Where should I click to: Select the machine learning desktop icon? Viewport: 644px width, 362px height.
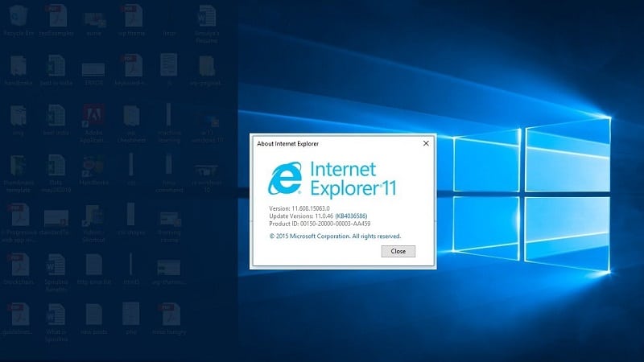coord(169,123)
